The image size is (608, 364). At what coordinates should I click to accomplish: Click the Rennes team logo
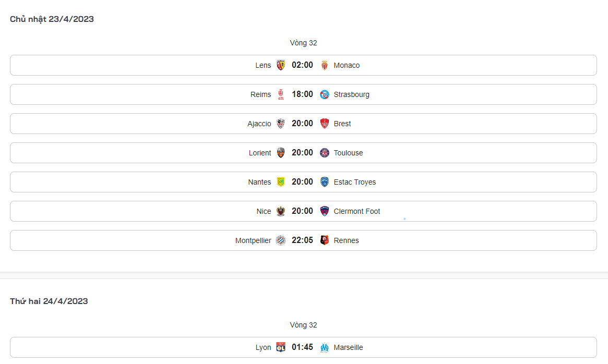(x=325, y=240)
